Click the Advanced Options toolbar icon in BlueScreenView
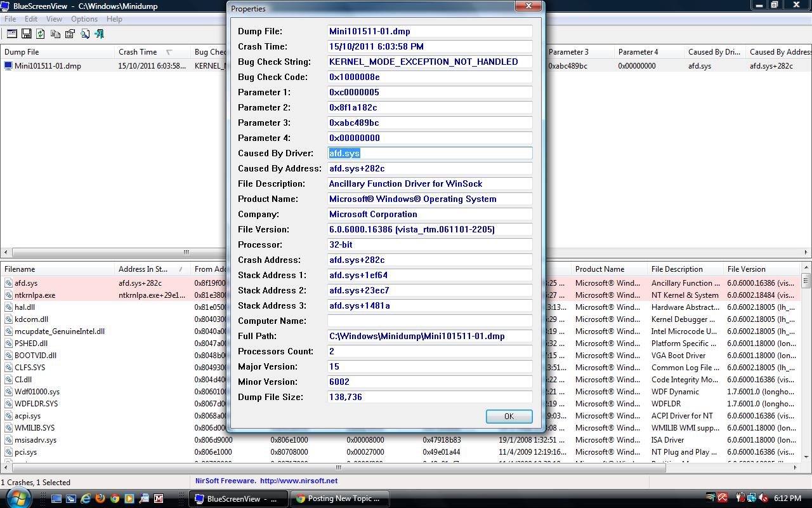This screenshot has height=508, width=812. point(11,34)
